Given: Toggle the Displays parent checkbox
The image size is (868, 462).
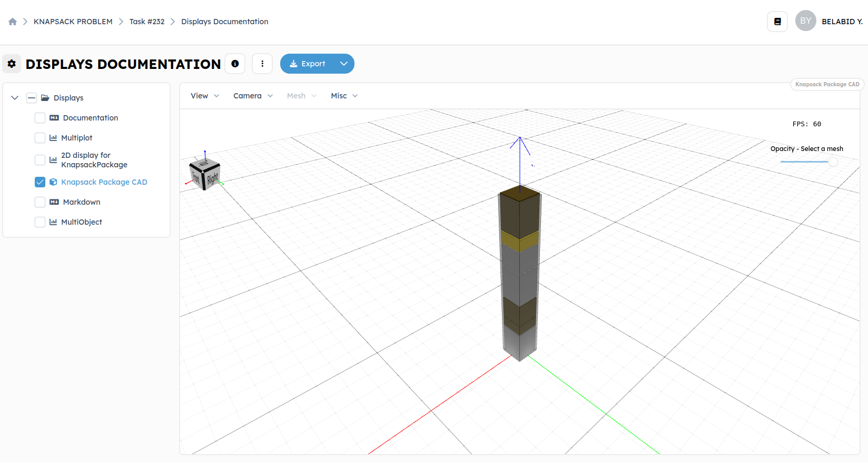Looking at the screenshot, I should click(32, 98).
